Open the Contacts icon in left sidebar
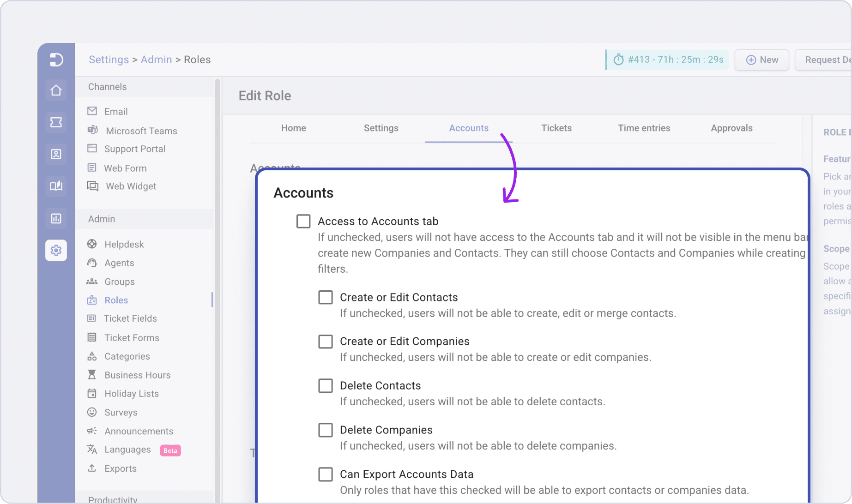The image size is (852, 504). 56,154
